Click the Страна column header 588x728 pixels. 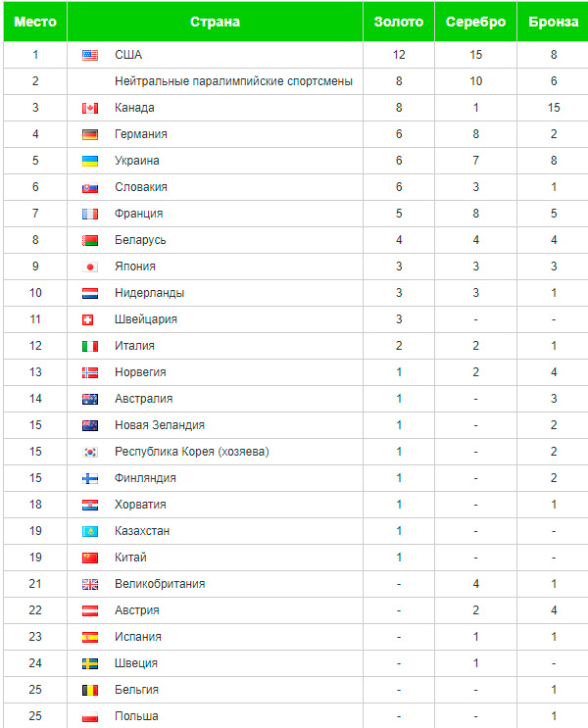tap(215, 22)
